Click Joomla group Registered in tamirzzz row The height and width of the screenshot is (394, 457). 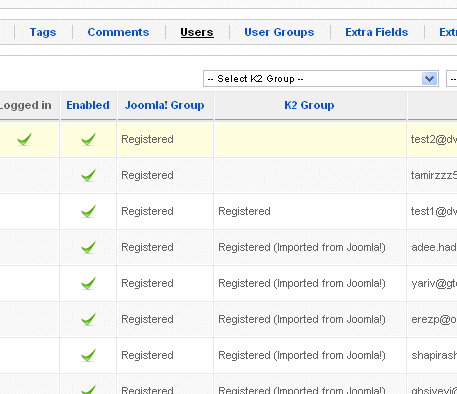point(147,175)
